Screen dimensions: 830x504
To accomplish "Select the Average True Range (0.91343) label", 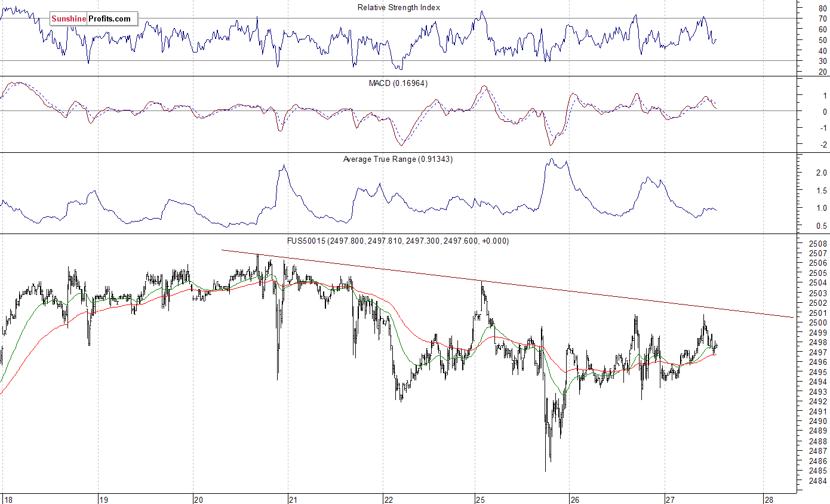I will (x=398, y=159).
